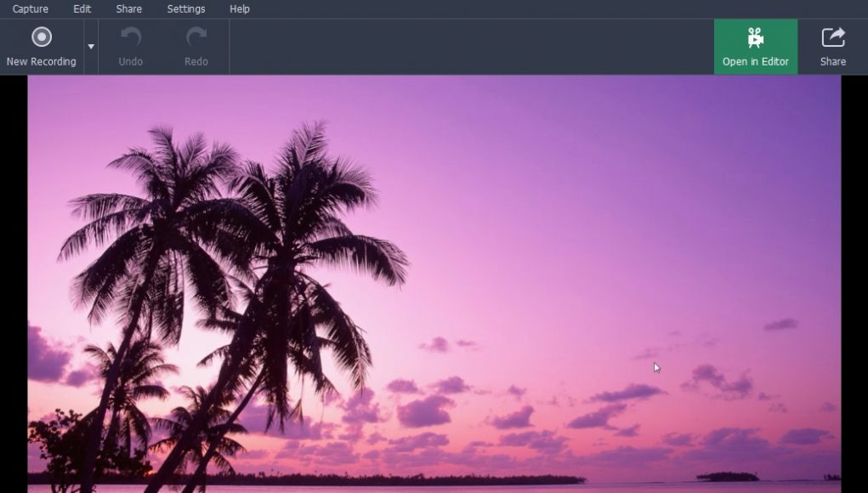This screenshot has width=868, height=493.
Task: Click the Undo toolbar button
Action: (x=131, y=47)
